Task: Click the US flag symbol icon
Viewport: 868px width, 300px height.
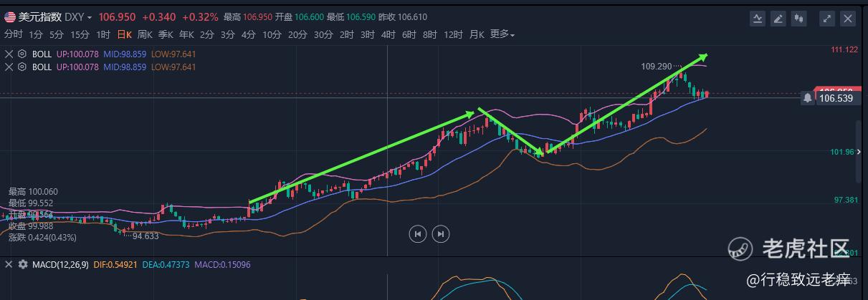Action: 11,16
